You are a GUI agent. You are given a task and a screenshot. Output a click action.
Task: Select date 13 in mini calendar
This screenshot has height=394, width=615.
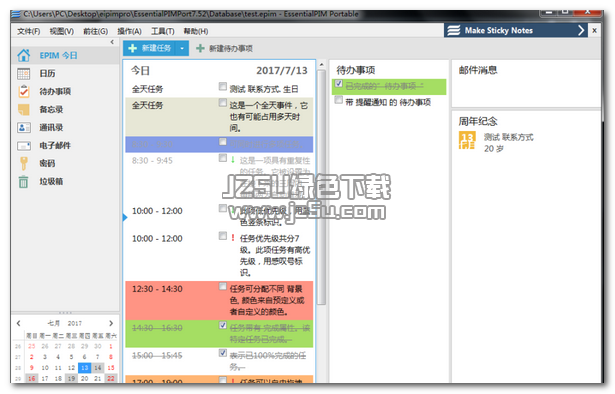coord(84,367)
